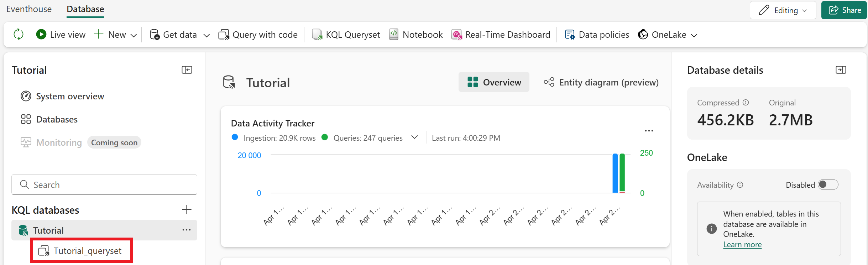Toggle Live view mode
868x265 pixels.
pyautogui.click(x=61, y=35)
